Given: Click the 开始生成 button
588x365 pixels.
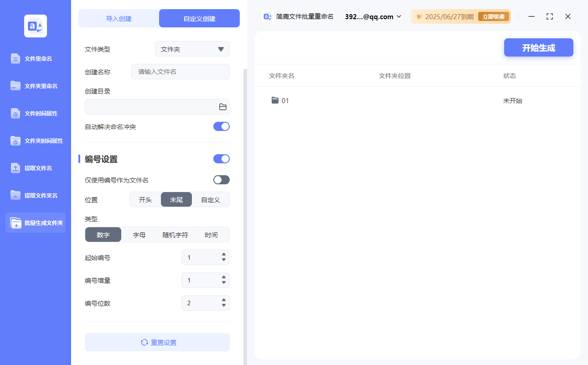Looking at the screenshot, I should [x=538, y=47].
